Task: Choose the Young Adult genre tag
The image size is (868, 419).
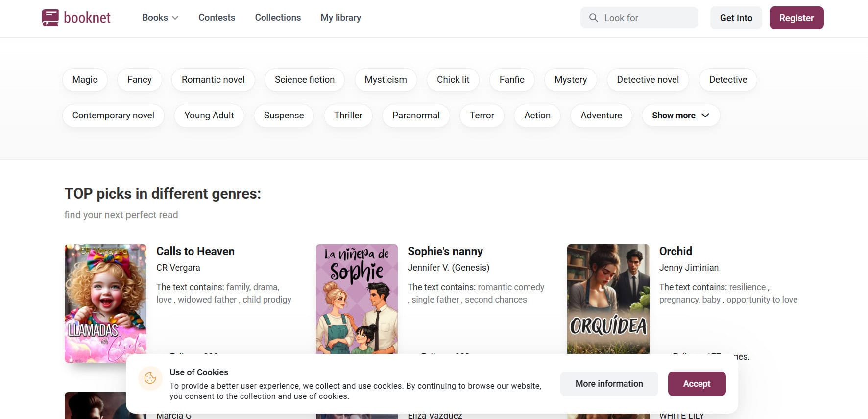Action: (209, 116)
